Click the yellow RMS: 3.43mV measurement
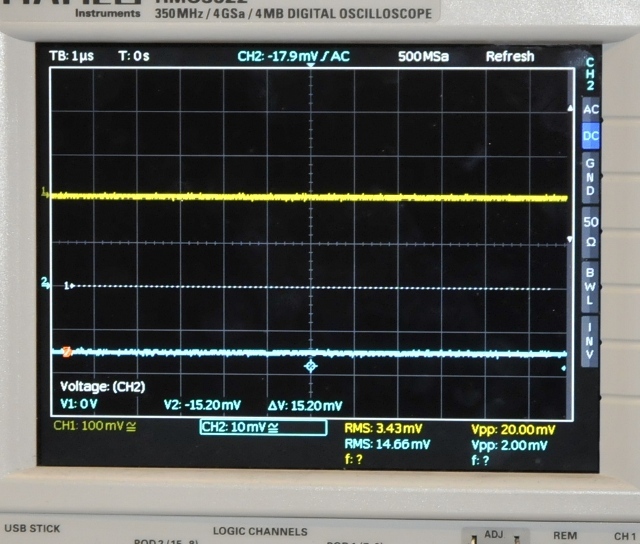Image resolution: width=640 pixels, height=544 pixels. (383, 429)
